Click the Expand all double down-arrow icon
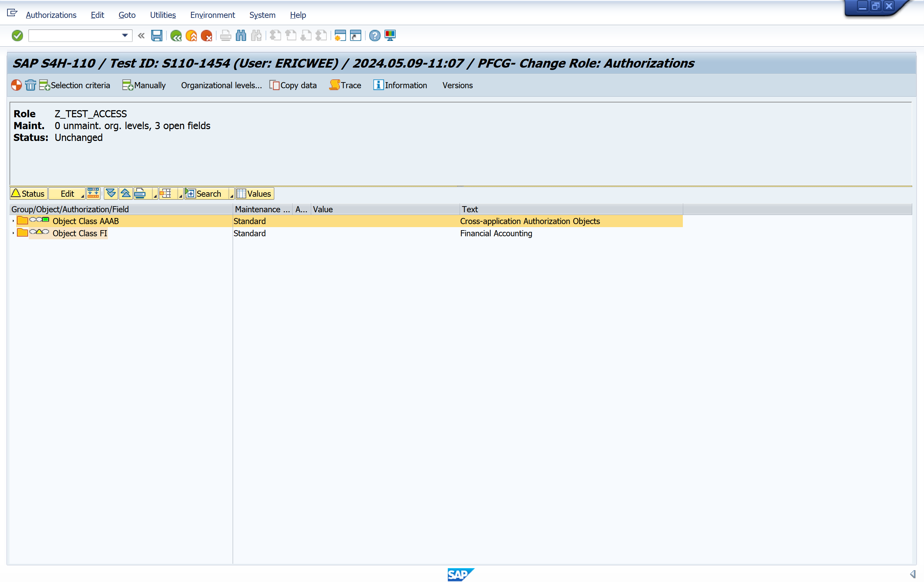Viewport: 924px width, 582px height. coord(111,193)
